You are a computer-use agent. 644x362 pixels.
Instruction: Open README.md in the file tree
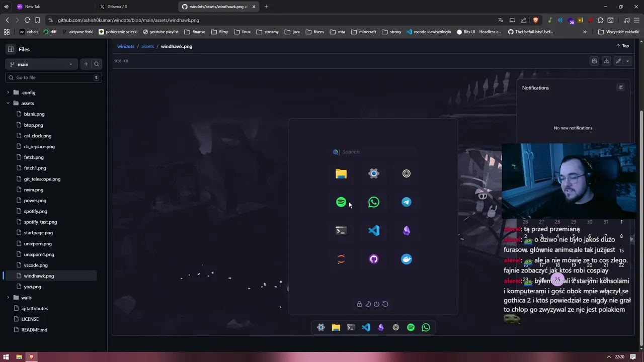click(x=34, y=330)
